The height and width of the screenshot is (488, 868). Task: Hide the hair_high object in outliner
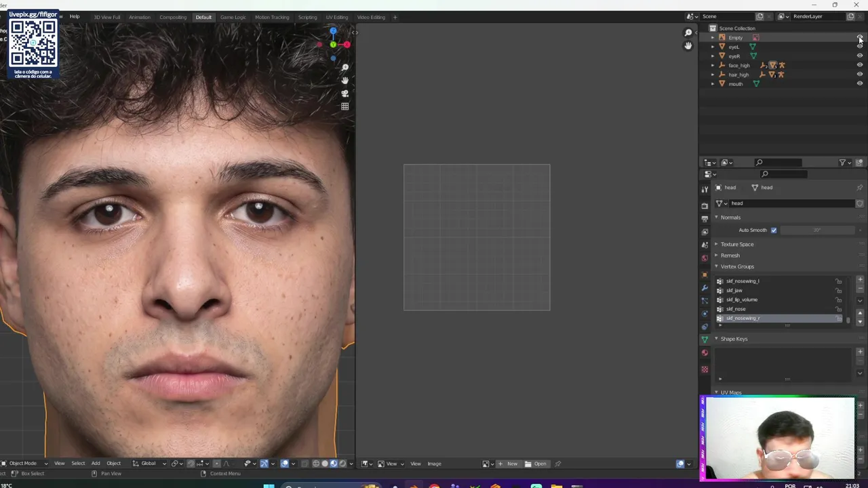860,75
